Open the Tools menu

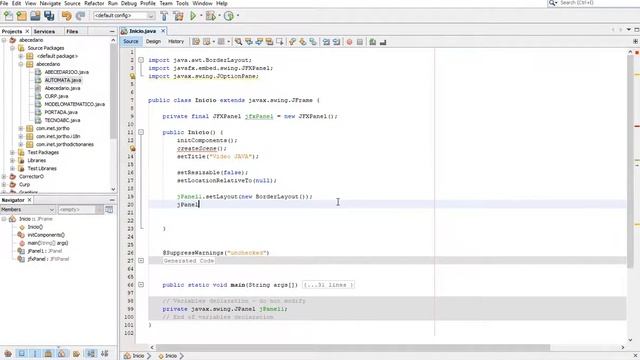click(182, 3)
